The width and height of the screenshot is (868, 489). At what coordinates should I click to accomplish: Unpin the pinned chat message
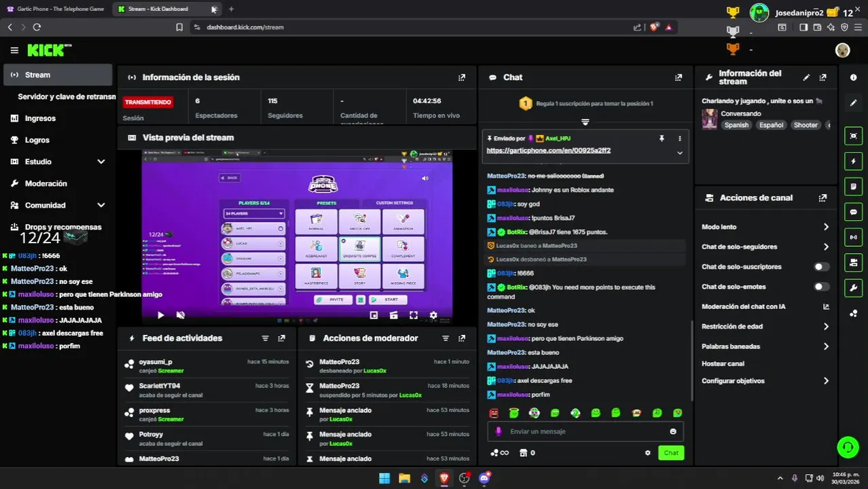coord(662,138)
